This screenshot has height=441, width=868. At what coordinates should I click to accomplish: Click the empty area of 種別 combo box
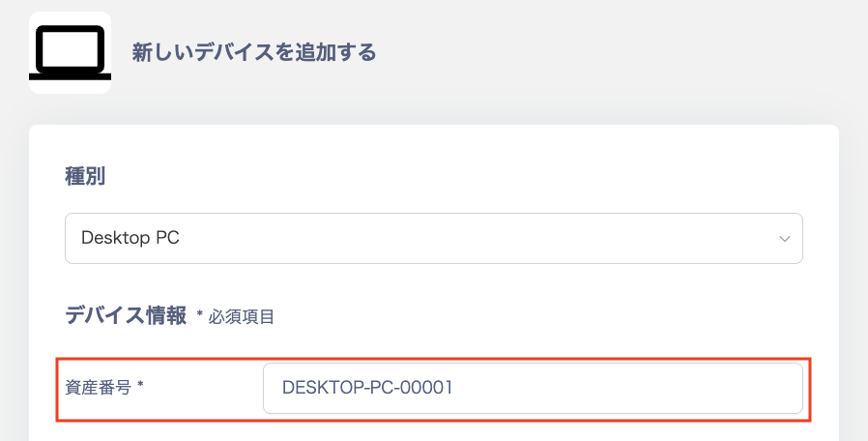coord(483,238)
